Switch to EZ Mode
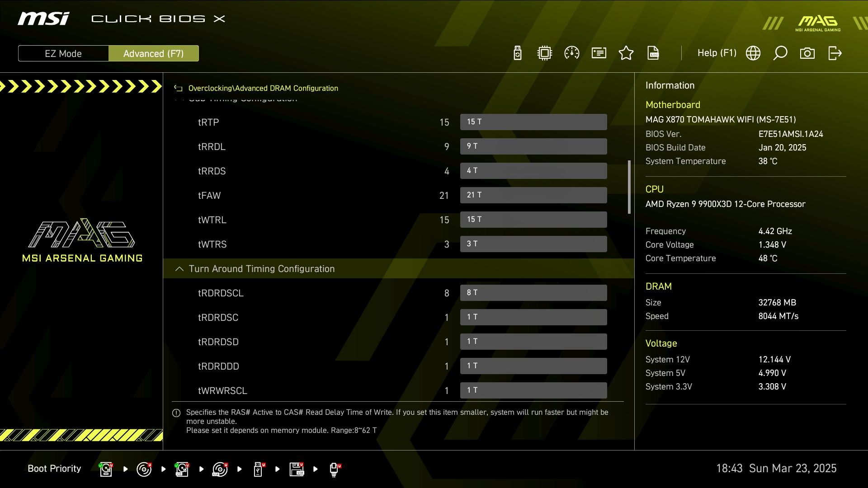868x488 pixels. click(63, 53)
